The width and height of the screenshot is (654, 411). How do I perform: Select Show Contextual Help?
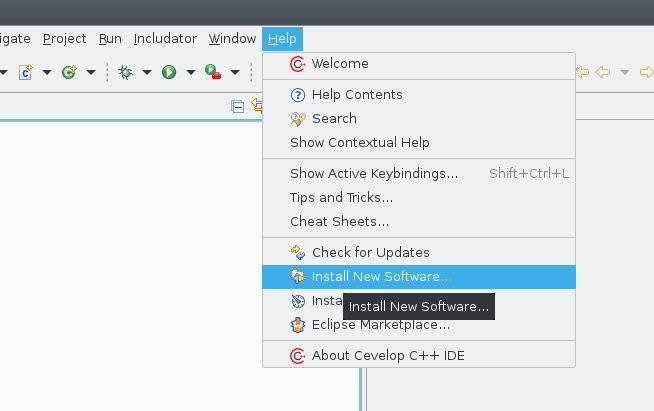[419, 143]
